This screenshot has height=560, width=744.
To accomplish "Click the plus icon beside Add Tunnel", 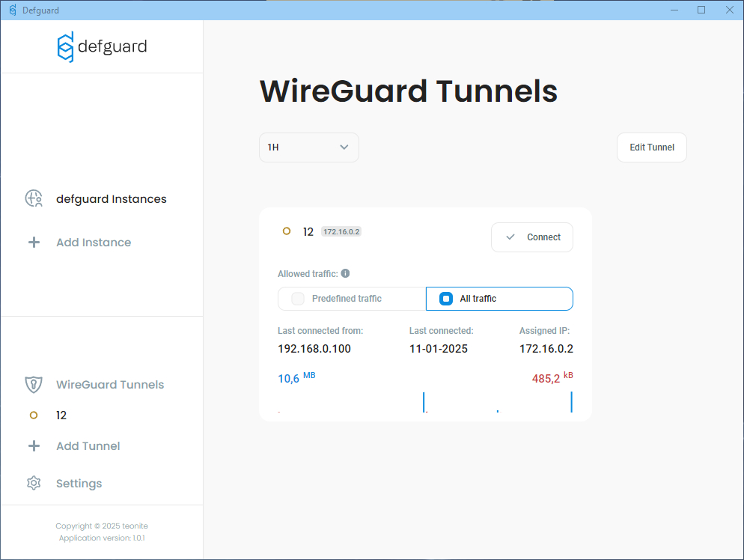I will pos(34,445).
